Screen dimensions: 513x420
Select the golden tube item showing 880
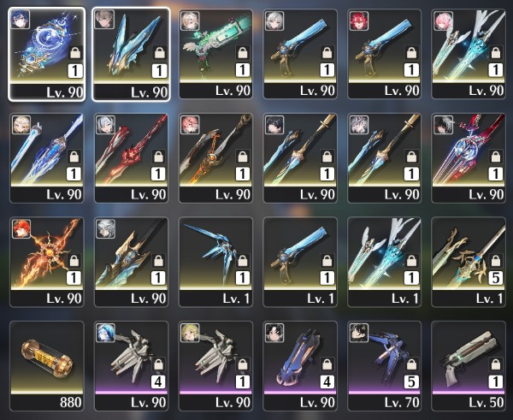coord(47,366)
